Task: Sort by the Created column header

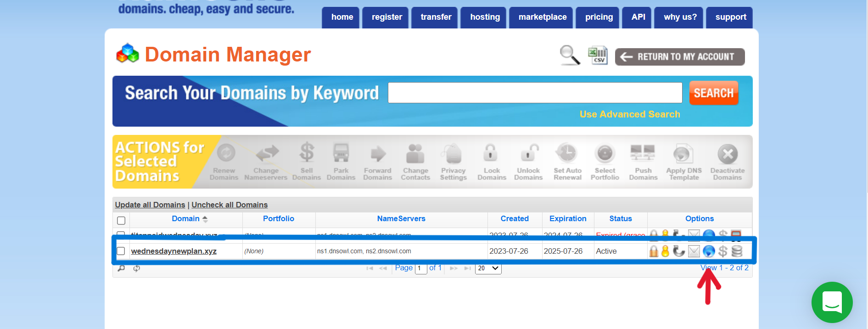Action: point(515,219)
